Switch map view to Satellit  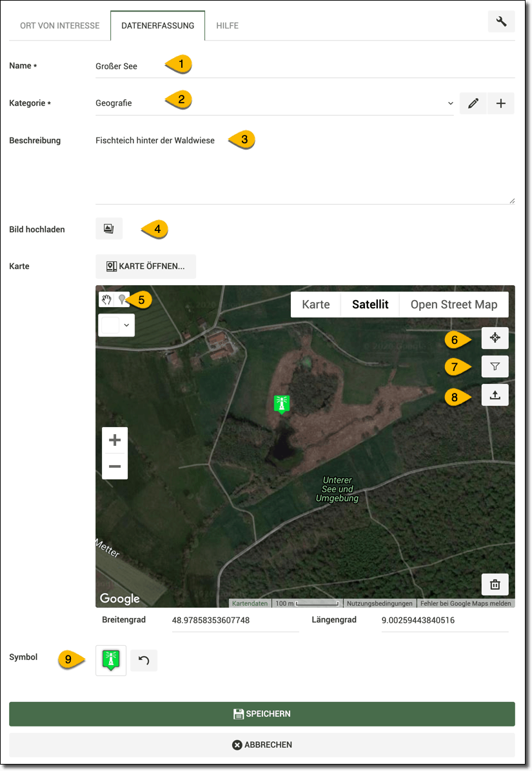pos(370,305)
